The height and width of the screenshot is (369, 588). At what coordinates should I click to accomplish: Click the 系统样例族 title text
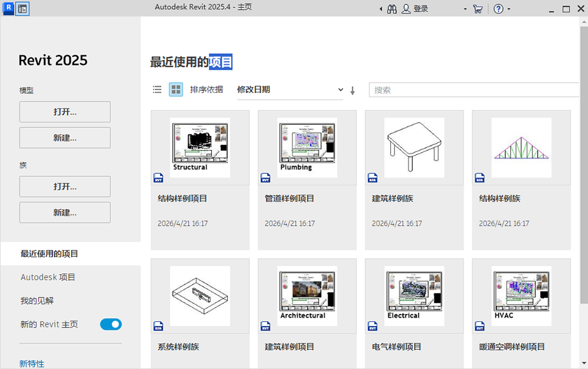point(178,347)
